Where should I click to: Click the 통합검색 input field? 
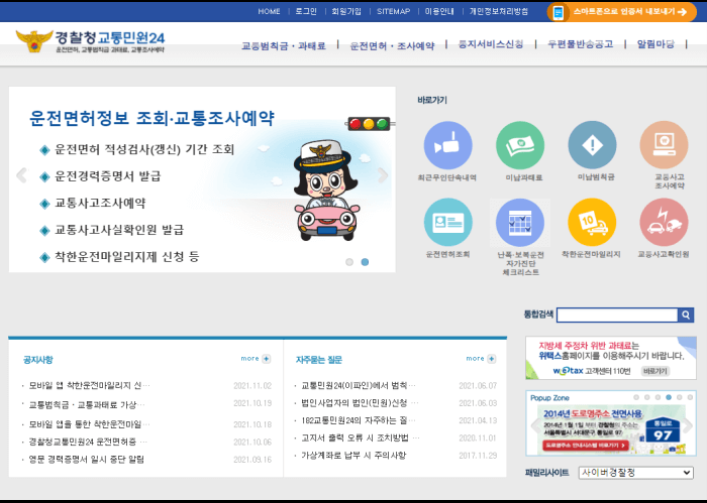[x=617, y=315]
